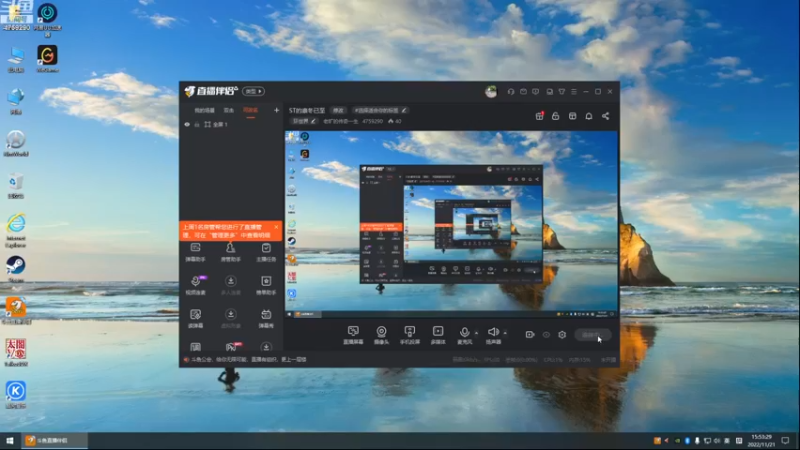The image size is (800, 450).
Task: Dismiss the orange notification banner
Action: click(276, 227)
